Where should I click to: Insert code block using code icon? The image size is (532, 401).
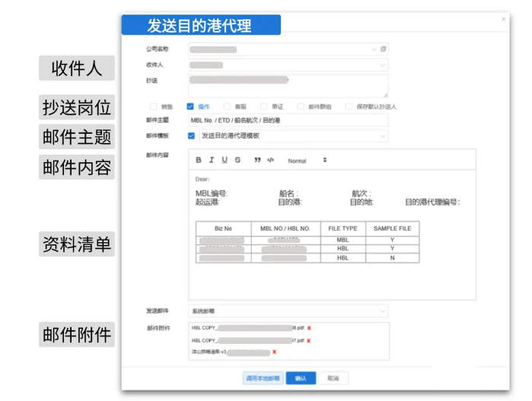coord(270,161)
